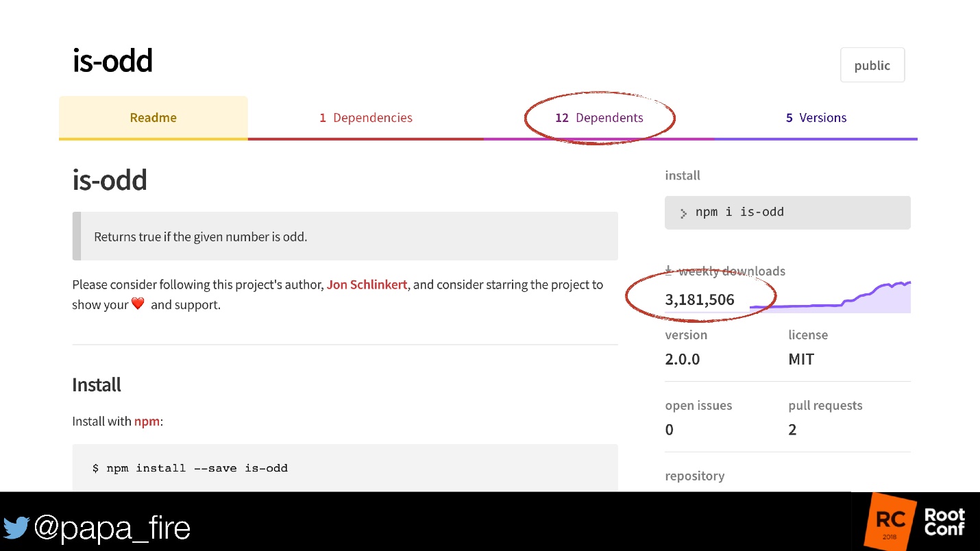Click the red heart emoji
Screen dimensions: 980x551
pos(138,304)
